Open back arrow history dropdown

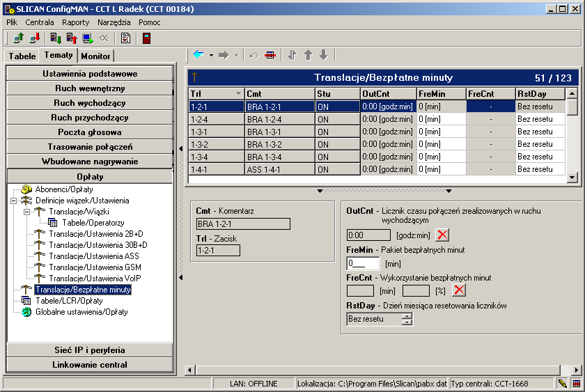(x=211, y=56)
